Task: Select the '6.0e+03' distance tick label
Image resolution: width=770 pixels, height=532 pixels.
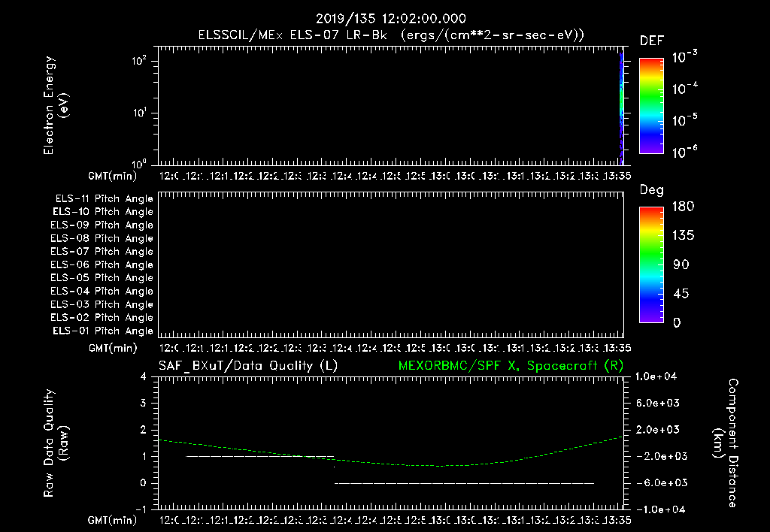Action: [x=657, y=403]
